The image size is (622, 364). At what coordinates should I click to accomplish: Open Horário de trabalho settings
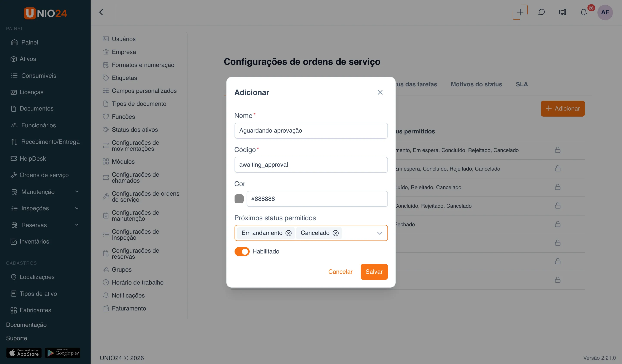point(133,283)
